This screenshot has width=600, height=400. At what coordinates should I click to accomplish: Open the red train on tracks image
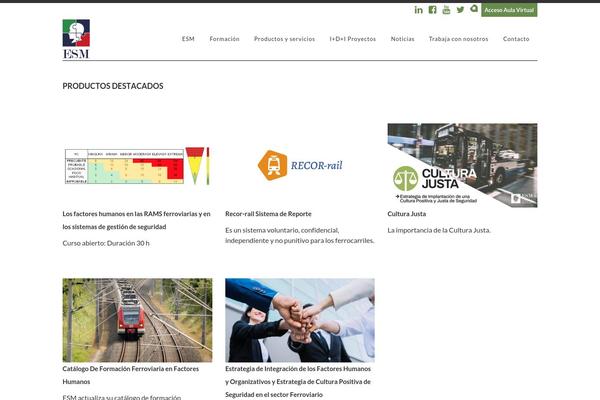137,320
